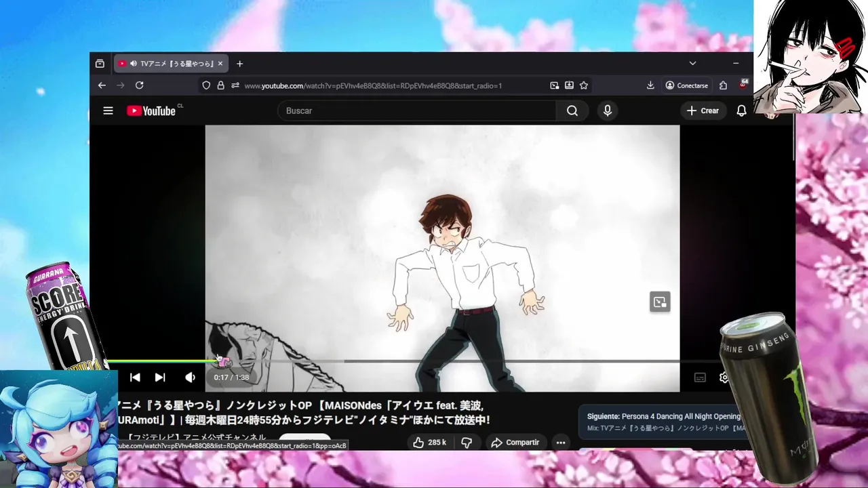Open a new browser tab
This screenshot has width=868, height=488.
pos(239,64)
